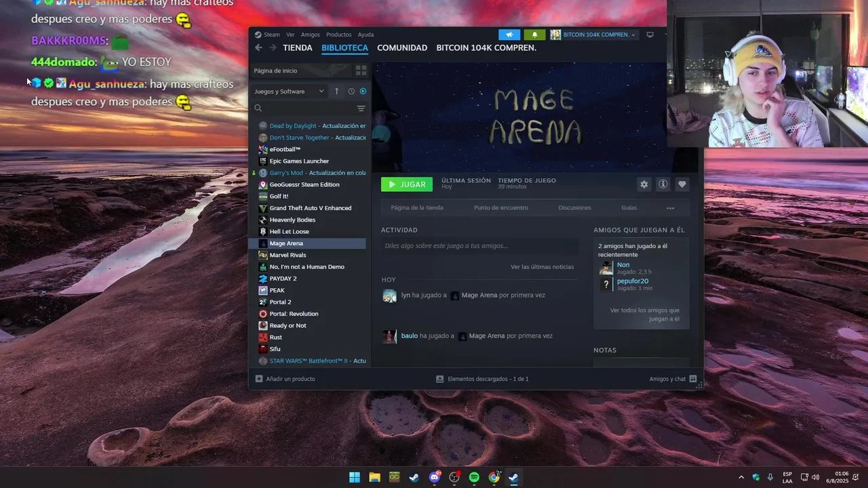The width and height of the screenshot is (868, 488).
Task: Open File Explorer from taskbar
Action: point(374,477)
